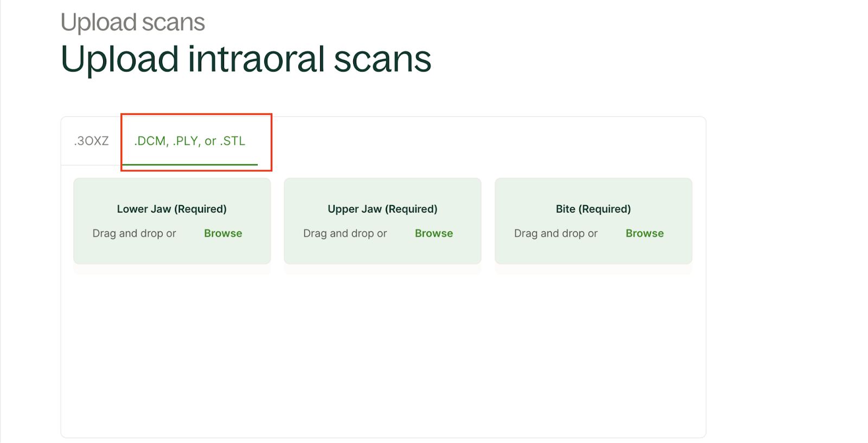The width and height of the screenshot is (868, 443).
Task: Click 'Drag and drop or' in Bite box
Action: 556,233
